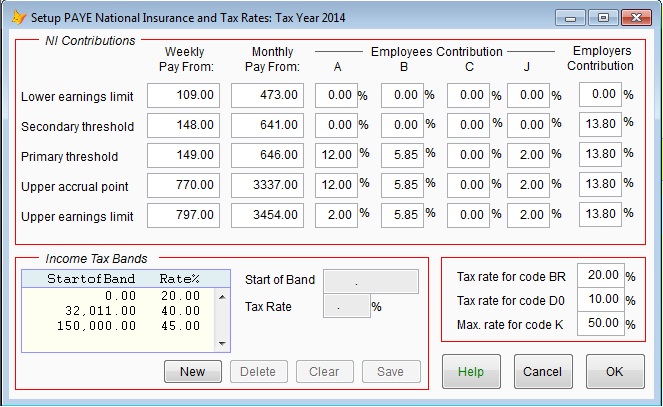Screen dimensions: 663x407
Task: Edit Lower earnings limit category C rate
Action: click(468, 95)
